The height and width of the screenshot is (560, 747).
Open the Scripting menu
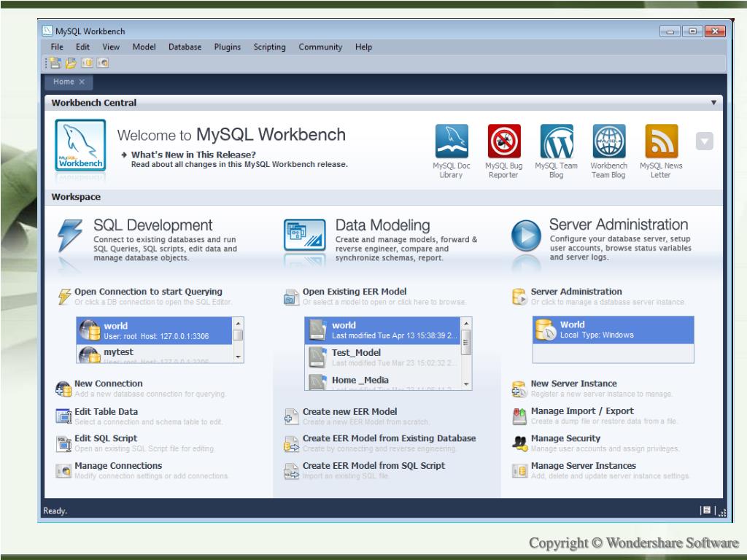270,47
